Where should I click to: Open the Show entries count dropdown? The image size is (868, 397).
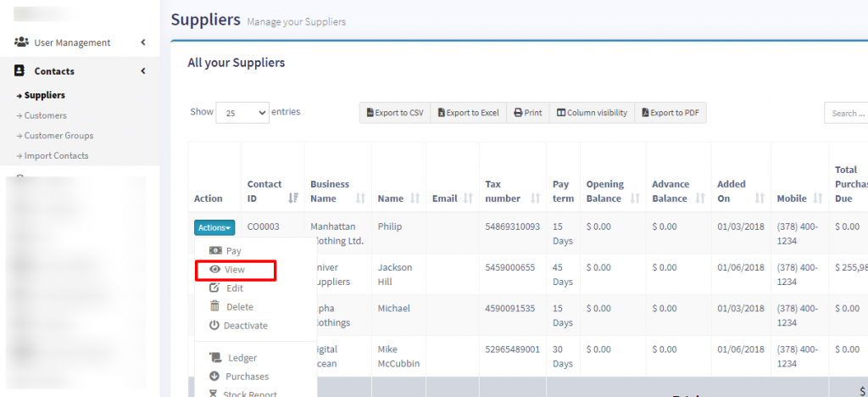(242, 113)
